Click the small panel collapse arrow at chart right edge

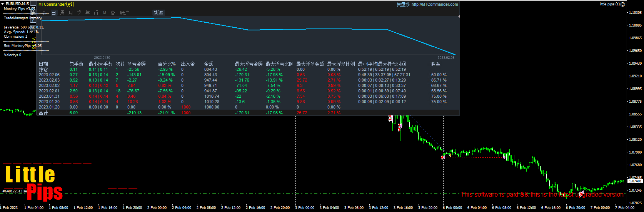[x=459, y=17]
